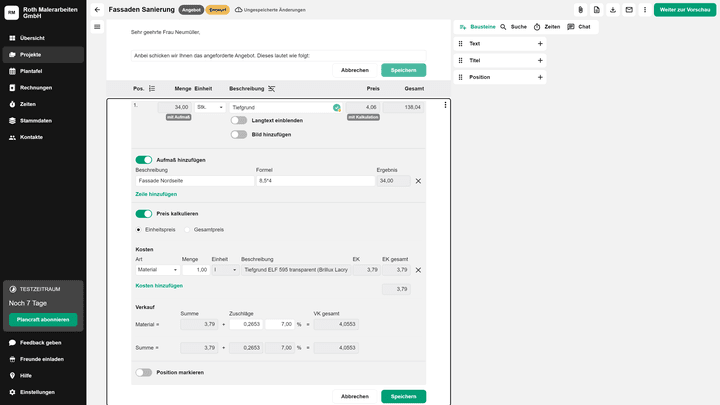This screenshot has height=405, width=720.
Task: Click the Formel input field with 8,5*4
Action: [314, 181]
